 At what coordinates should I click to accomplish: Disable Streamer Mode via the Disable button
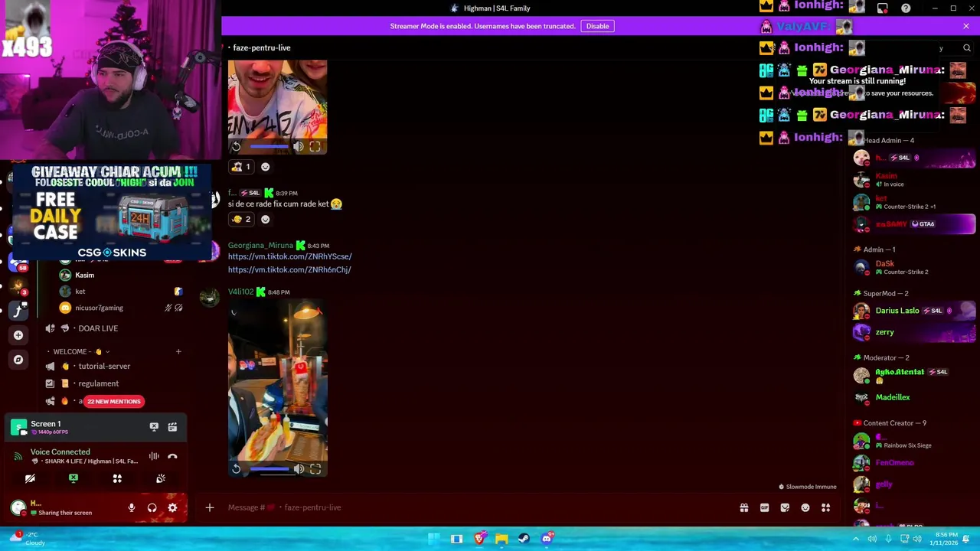pyautogui.click(x=597, y=26)
